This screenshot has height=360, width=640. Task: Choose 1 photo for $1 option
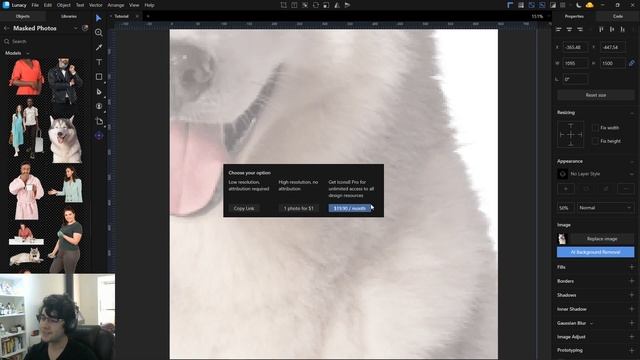pos(298,208)
